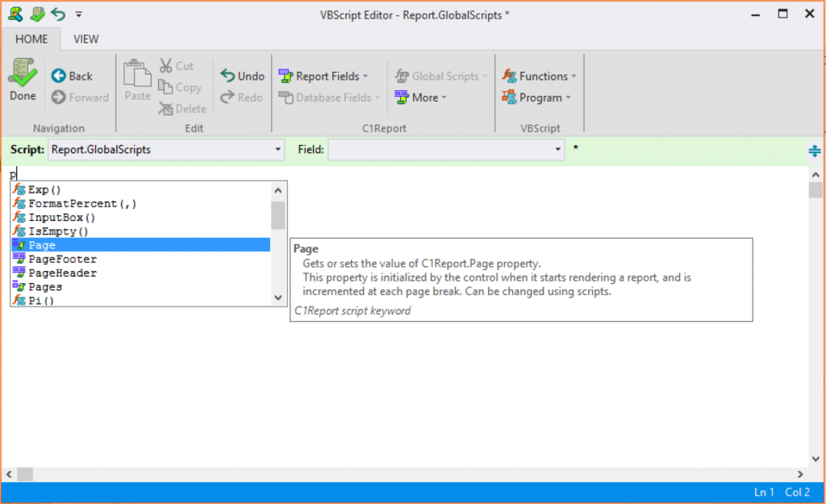Select Exp() in the autocomplete list
826x504 pixels.
[x=141, y=190]
